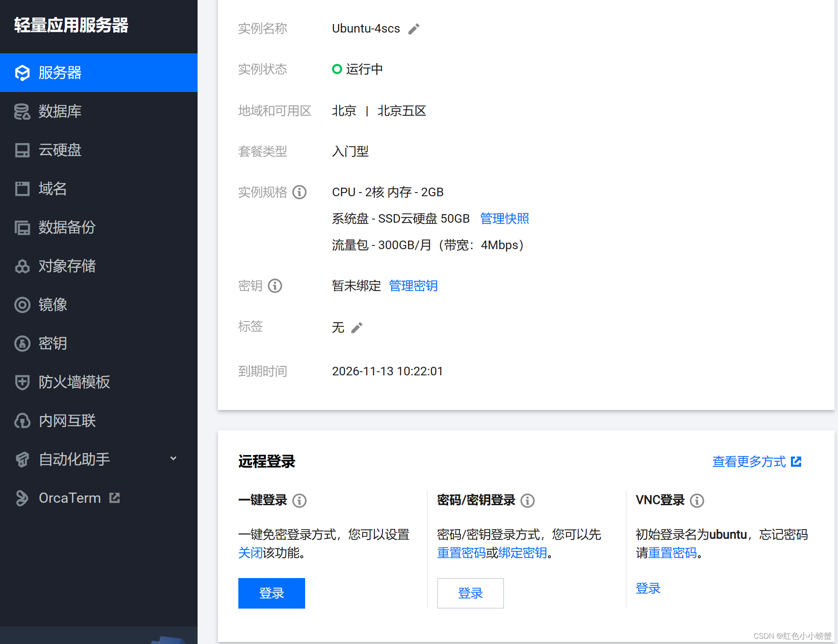
Task: Open the 数据库 menu item
Action: click(x=99, y=112)
